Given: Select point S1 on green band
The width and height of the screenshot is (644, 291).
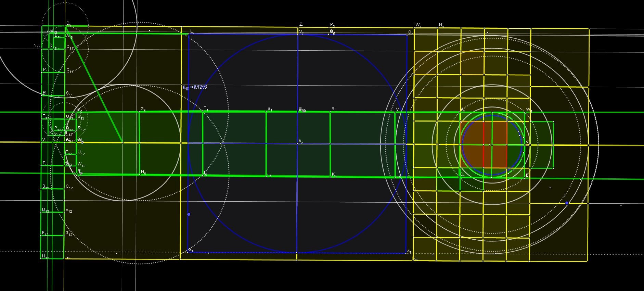Looking at the screenshot, I should pos(266,111).
